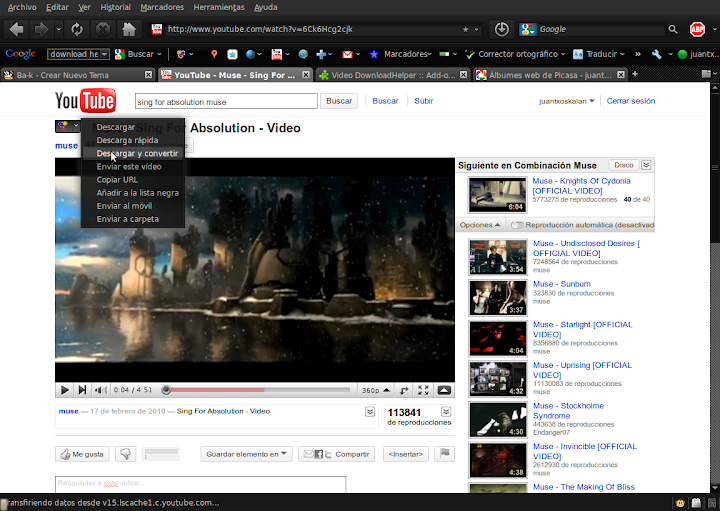Choose Añadir a la lista negra
Image resolution: width=720 pixels, height=511 pixels.
133,193
